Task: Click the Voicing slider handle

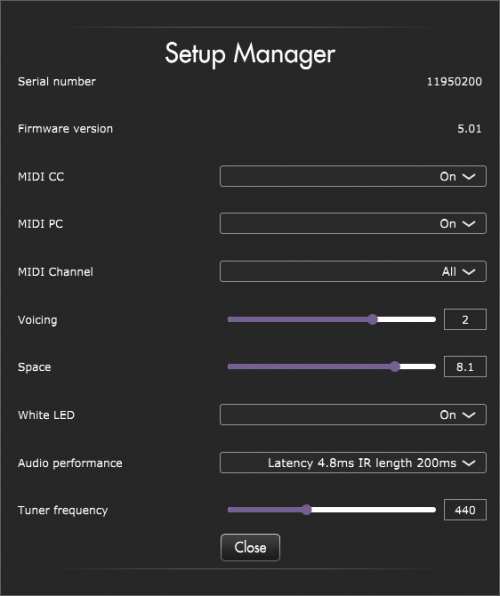Action: pyautogui.click(x=373, y=319)
